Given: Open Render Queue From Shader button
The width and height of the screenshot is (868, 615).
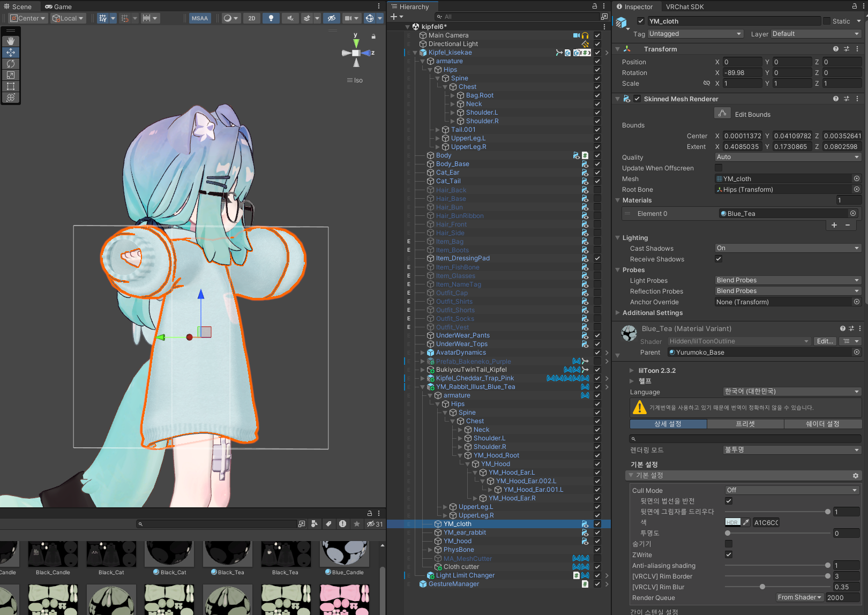Looking at the screenshot, I should coord(800,597).
